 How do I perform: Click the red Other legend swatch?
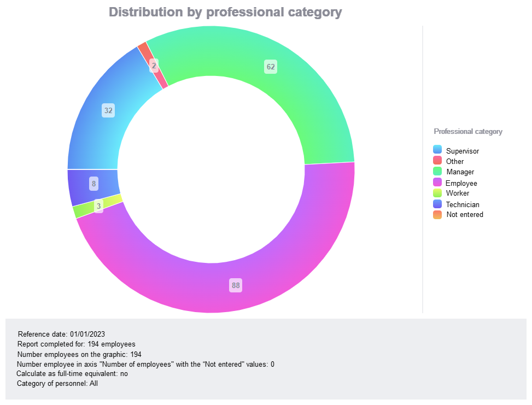click(x=437, y=161)
